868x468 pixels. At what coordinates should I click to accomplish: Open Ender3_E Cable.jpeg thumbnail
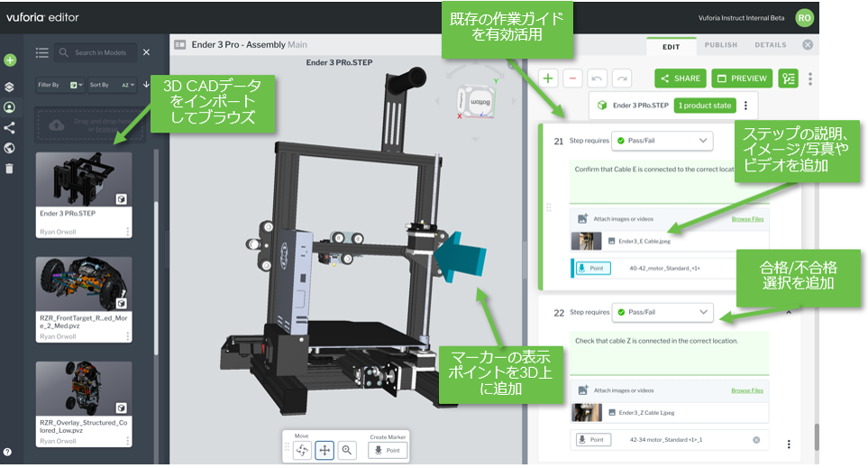pyautogui.click(x=586, y=241)
